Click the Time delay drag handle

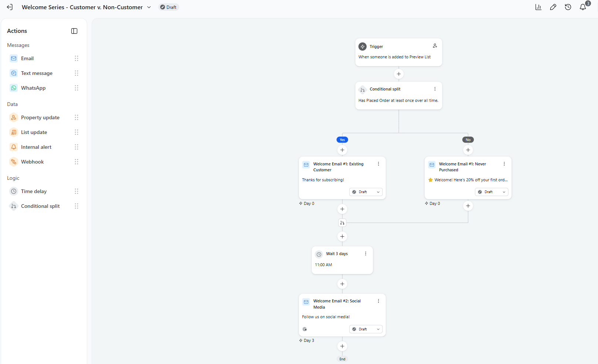(x=77, y=191)
